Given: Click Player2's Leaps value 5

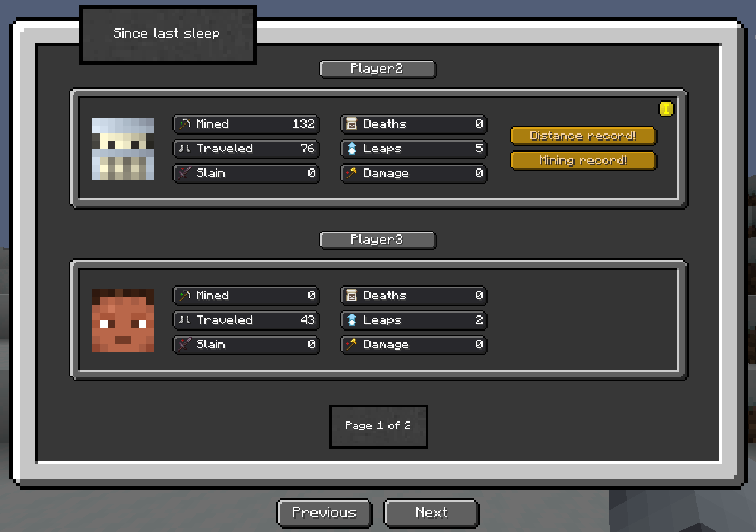Looking at the screenshot, I should [x=479, y=149].
